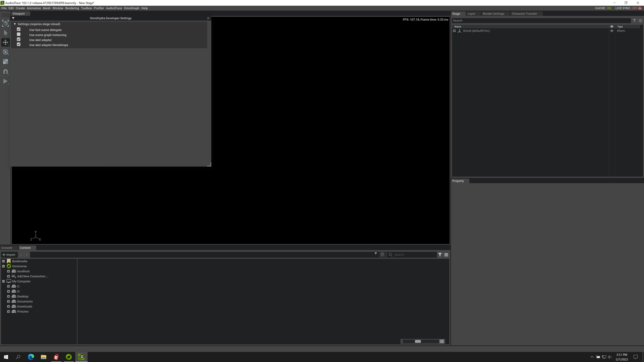
Task: Click the bookmark icon in Content browser
Action: [x=382, y=255]
